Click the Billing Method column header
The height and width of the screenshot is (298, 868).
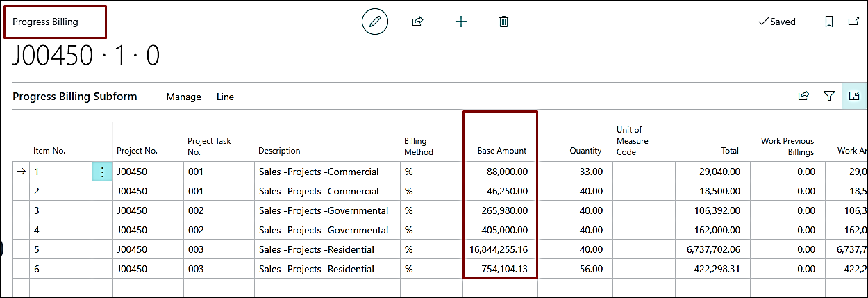(x=419, y=146)
